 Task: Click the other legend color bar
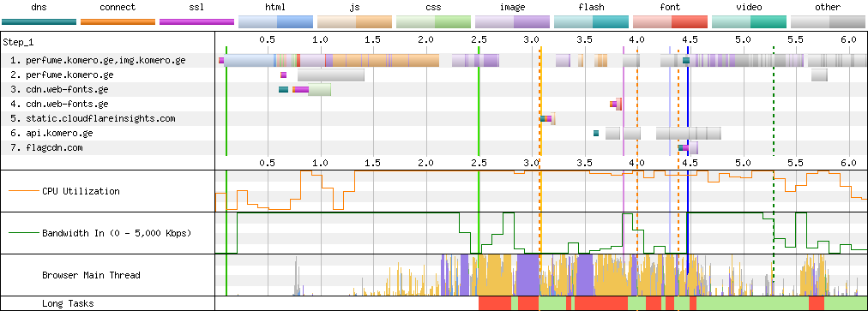(829, 21)
